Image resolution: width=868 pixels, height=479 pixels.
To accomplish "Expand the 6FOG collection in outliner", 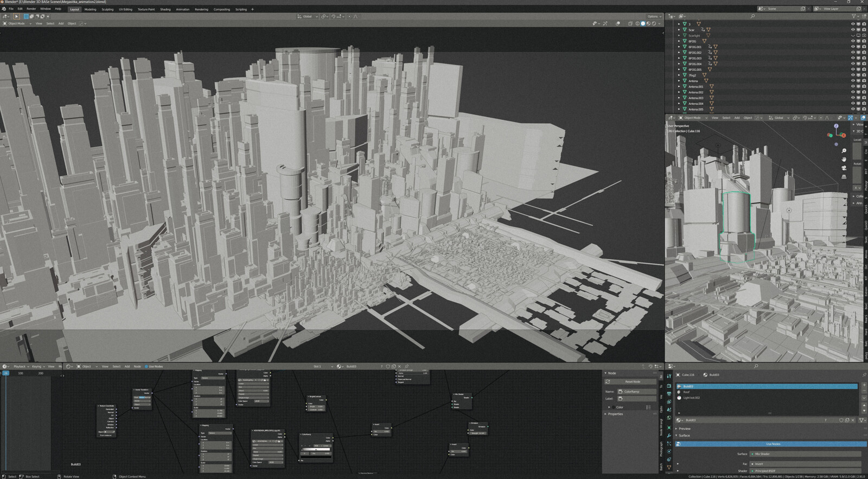I will click(x=679, y=41).
